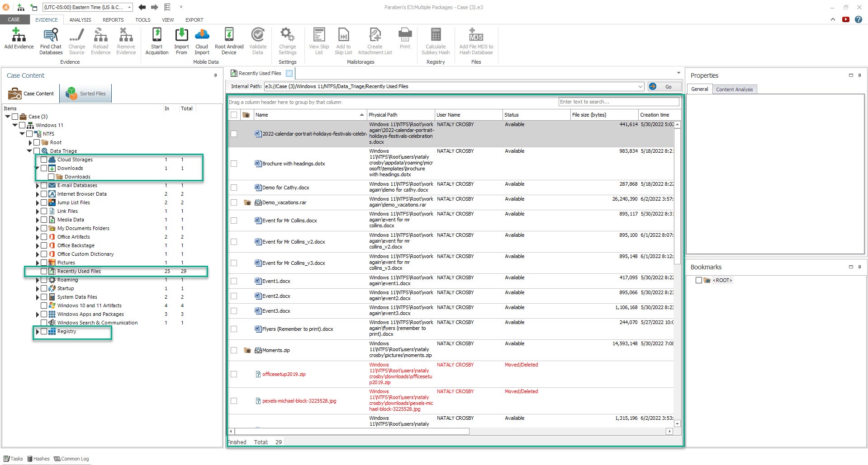Open the REPORTS ribbon tab
Screen dimensions: 868x465
pos(113,20)
